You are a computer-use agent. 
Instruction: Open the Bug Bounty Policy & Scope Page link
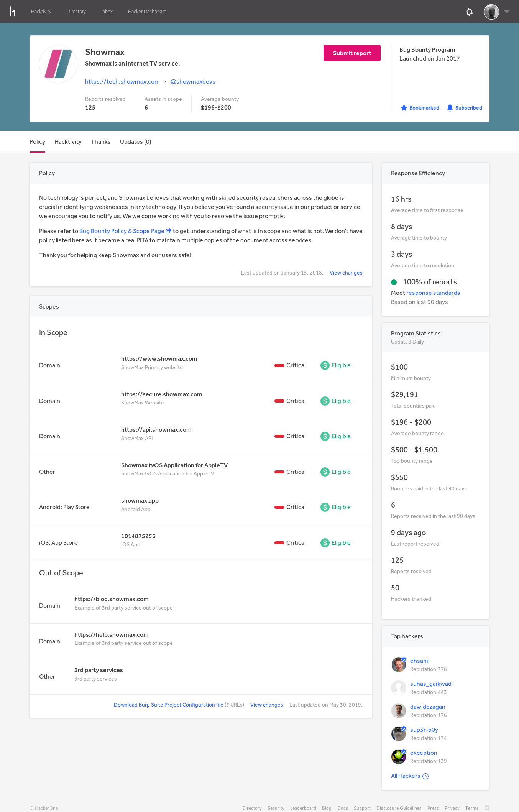pos(122,231)
